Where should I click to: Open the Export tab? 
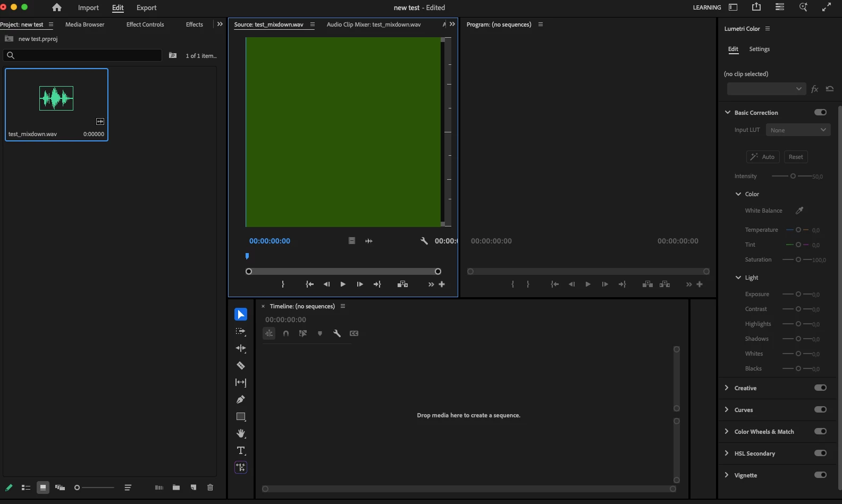[x=146, y=8]
